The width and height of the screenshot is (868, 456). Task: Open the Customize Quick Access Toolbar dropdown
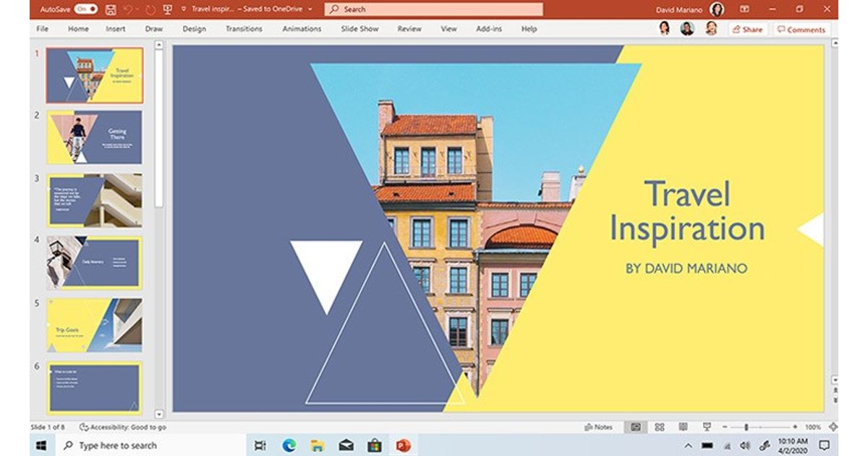click(184, 9)
